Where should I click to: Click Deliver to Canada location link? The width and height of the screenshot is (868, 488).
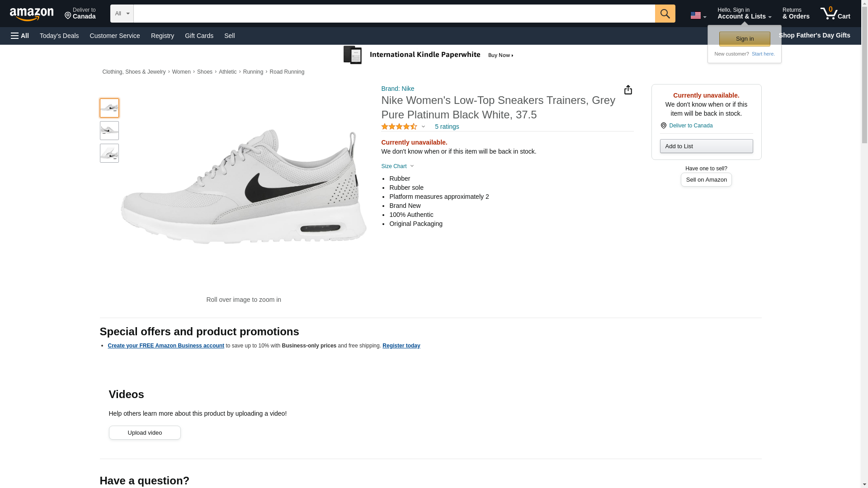click(x=690, y=126)
